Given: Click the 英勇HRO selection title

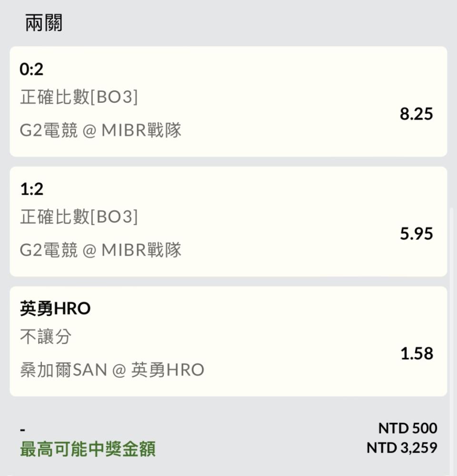Looking at the screenshot, I should coord(55,308).
